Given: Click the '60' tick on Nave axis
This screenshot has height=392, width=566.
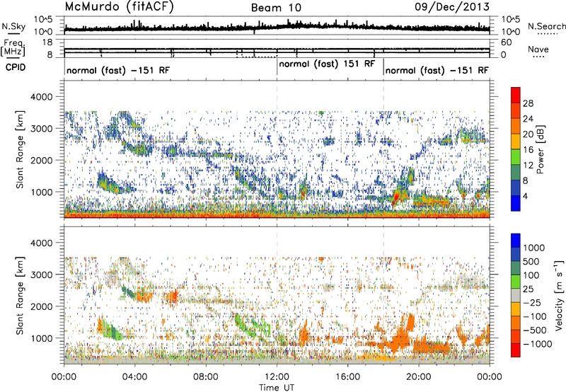Looking at the screenshot, I should 507,42.
